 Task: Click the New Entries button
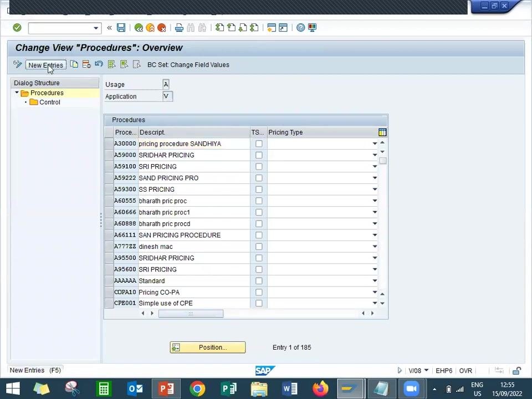46,65
